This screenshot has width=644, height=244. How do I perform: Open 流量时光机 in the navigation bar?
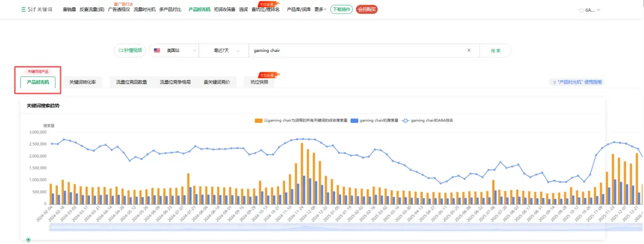[144, 10]
